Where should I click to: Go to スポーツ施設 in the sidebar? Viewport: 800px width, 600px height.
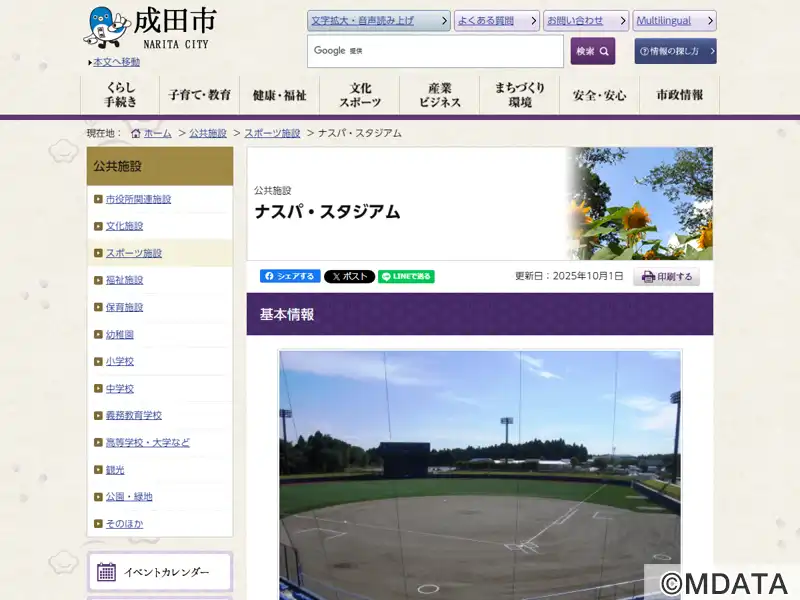click(134, 253)
